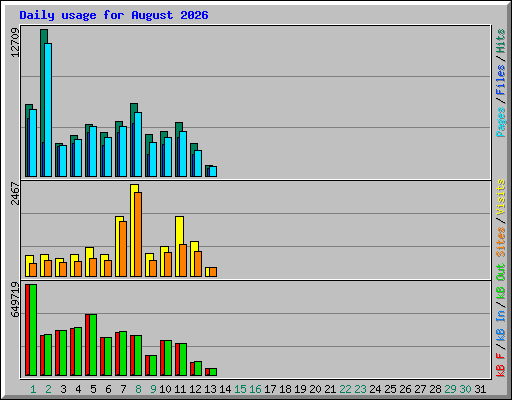Click day 1 on the x-axis
This screenshot has height=400, width=512.
pyautogui.click(x=33, y=389)
